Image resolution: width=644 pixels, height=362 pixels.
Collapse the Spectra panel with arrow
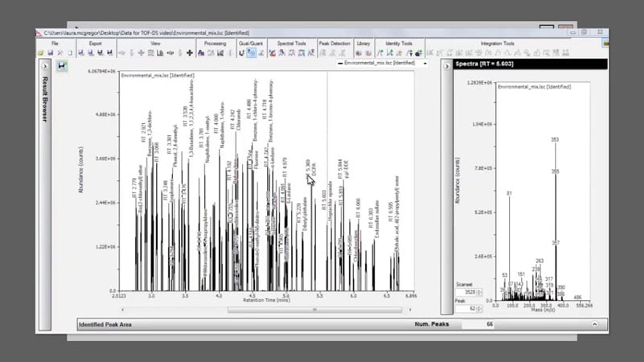(447, 66)
